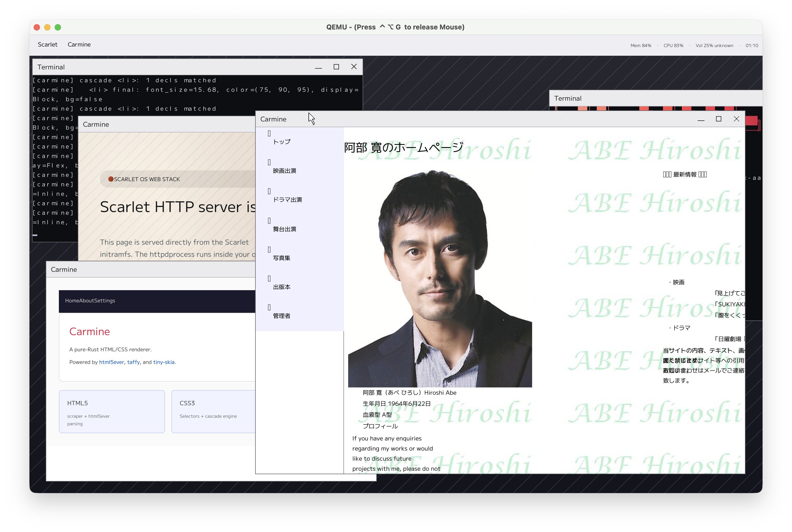This screenshot has height=532, width=792.
Task: Follow the tiny-skia link
Action: [x=164, y=362]
